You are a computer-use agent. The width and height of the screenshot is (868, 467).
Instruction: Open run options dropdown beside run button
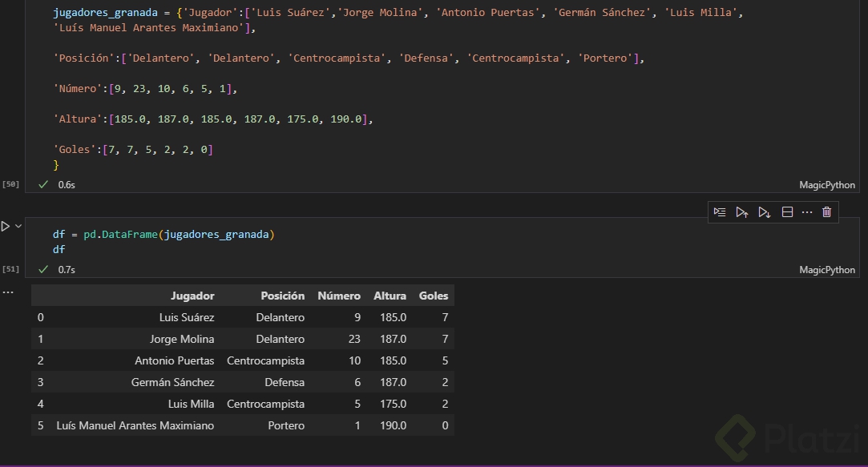click(x=18, y=226)
